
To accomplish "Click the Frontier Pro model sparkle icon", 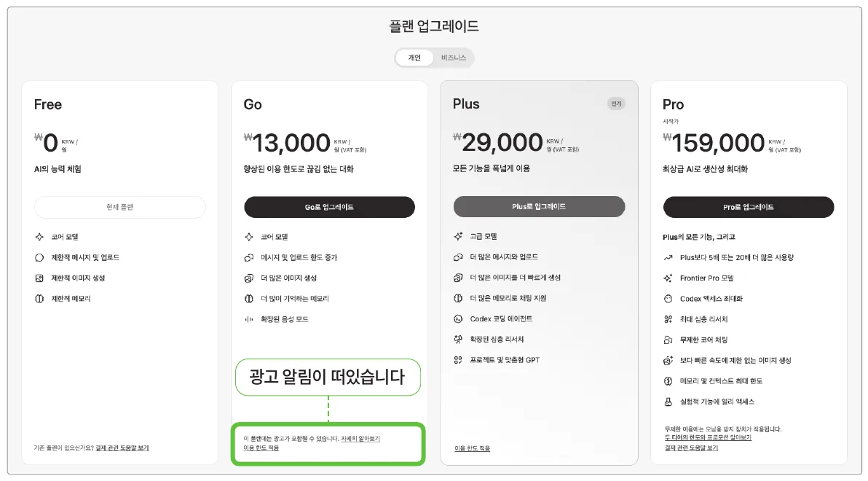I will tap(668, 278).
